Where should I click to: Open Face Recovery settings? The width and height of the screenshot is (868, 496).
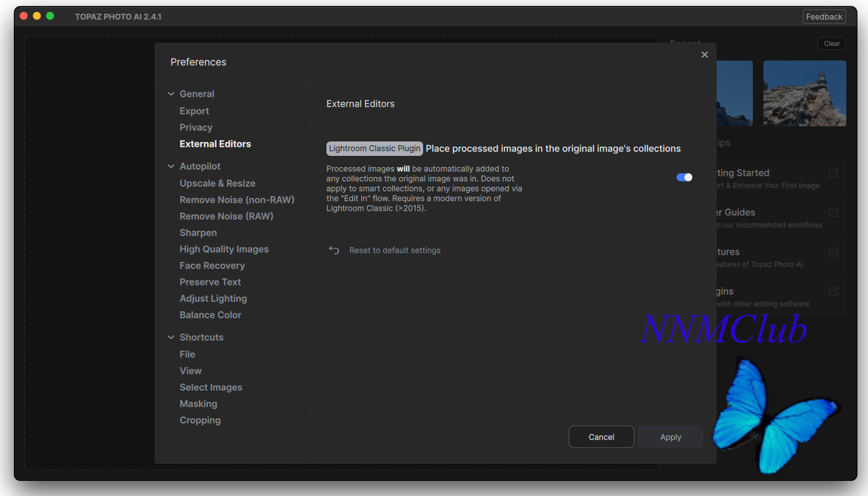[x=212, y=266]
